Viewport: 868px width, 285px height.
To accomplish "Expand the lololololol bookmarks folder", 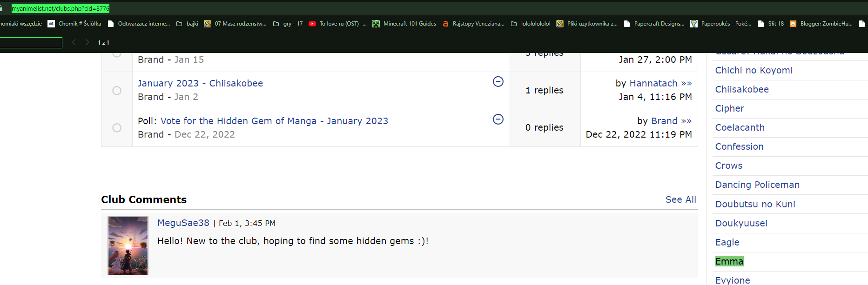I will click(x=531, y=24).
